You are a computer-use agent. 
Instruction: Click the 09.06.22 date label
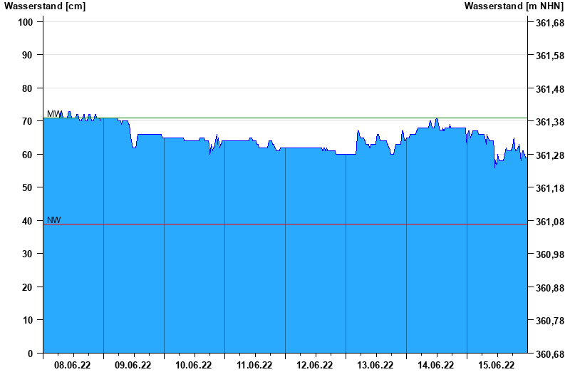click(133, 365)
